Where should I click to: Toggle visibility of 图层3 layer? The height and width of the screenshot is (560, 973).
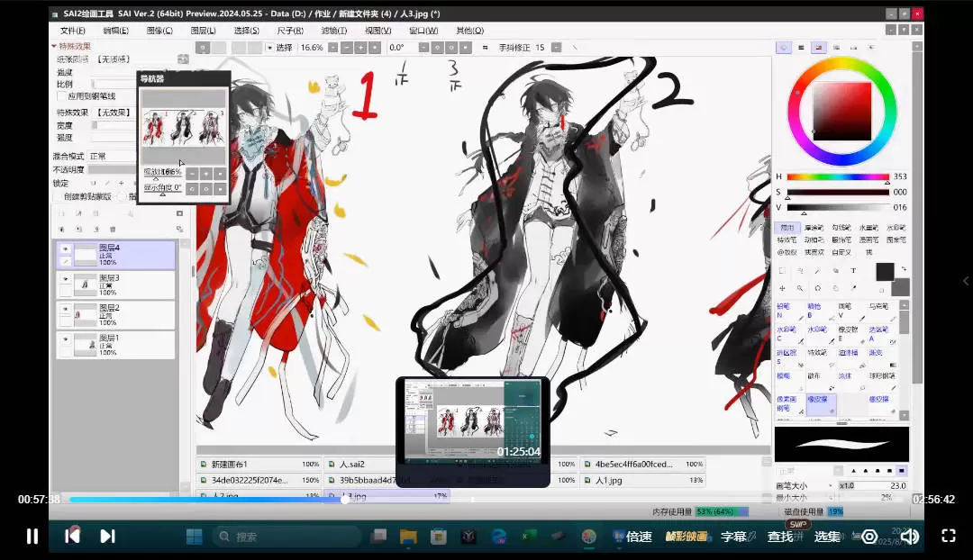point(65,280)
